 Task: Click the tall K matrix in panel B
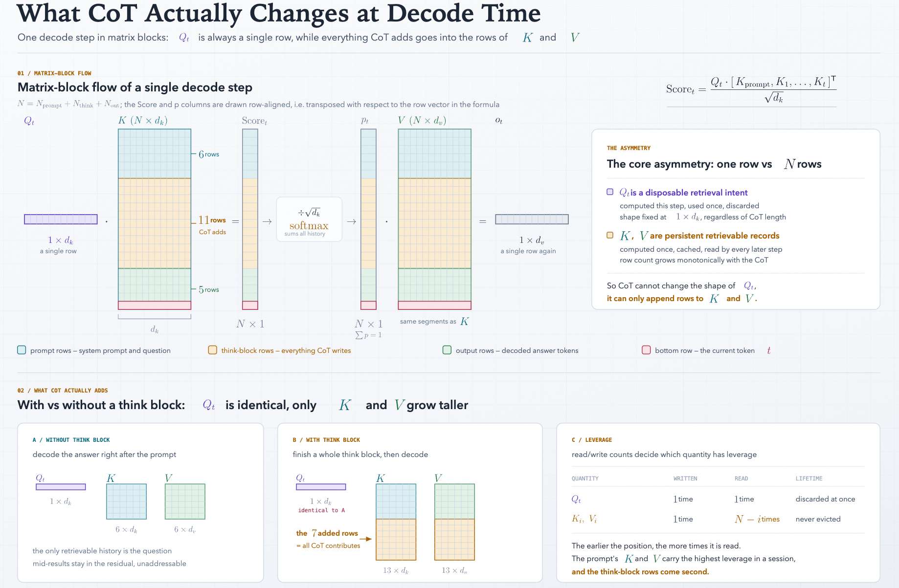click(396, 522)
